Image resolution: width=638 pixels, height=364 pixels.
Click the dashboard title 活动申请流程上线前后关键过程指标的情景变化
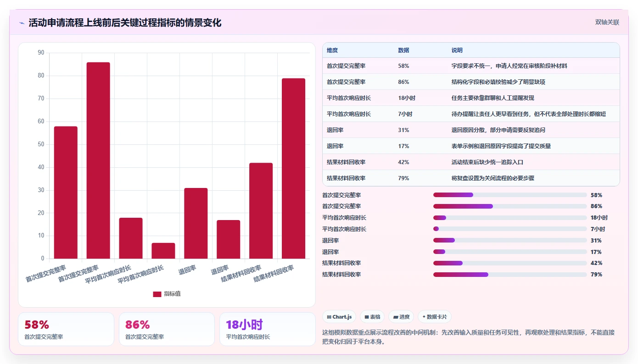tap(125, 23)
